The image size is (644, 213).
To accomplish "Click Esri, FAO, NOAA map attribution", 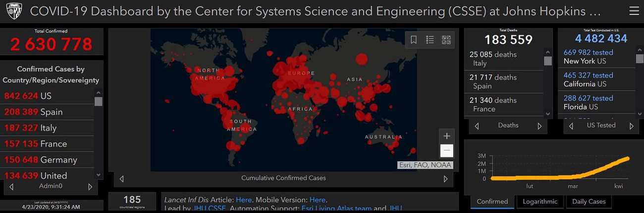I will click(x=425, y=165).
